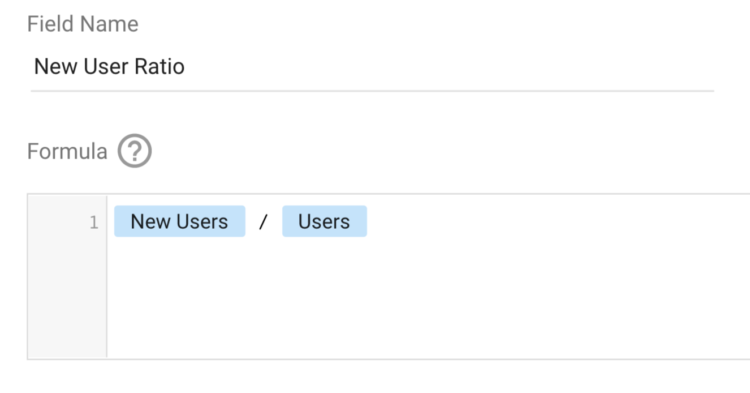Click blank space right of the field name text

coord(450,66)
